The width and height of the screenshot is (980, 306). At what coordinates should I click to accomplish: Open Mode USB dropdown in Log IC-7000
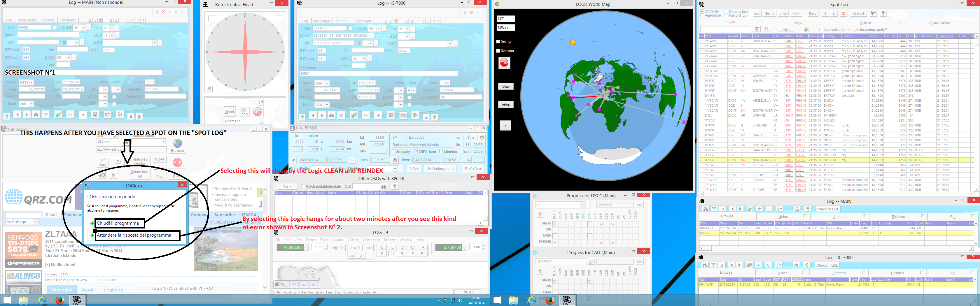coord(327,83)
